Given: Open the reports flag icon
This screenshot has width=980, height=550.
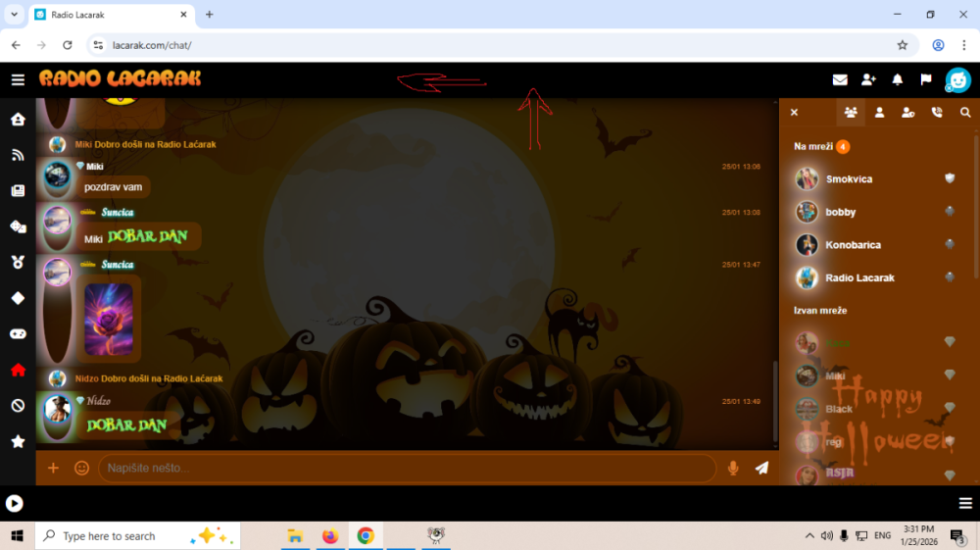Looking at the screenshot, I should coord(925,79).
